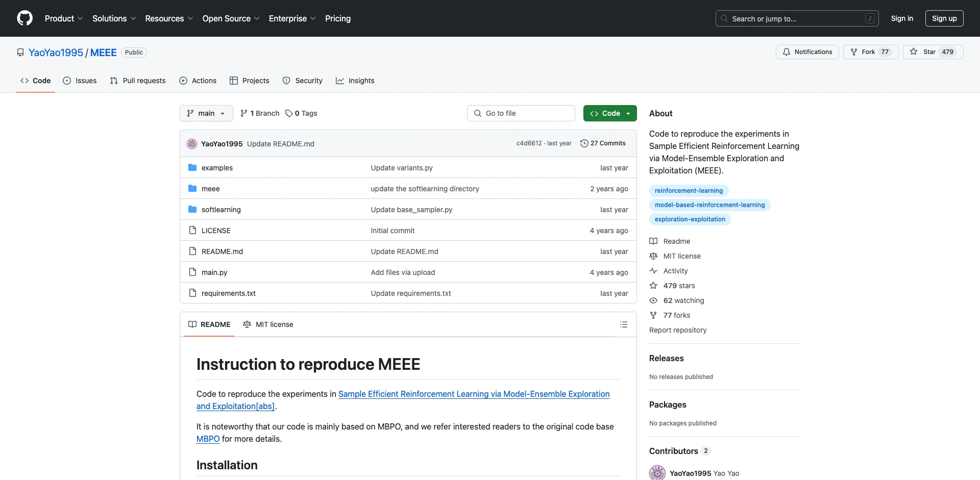The width and height of the screenshot is (980, 480).
Task: Open the Activity link
Action: (x=669, y=271)
